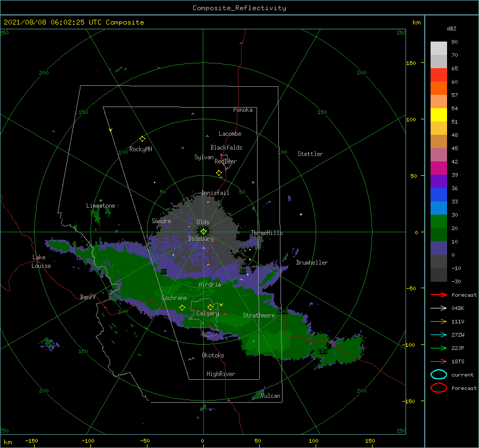479x448 pixels.
Task: Click the Ponoka town label
Action: point(243,110)
